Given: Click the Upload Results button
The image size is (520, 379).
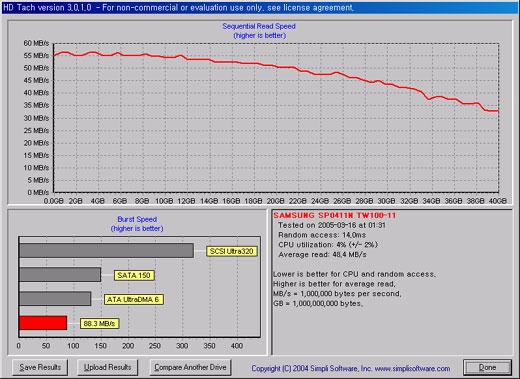Looking at the screenshot, I should 107,367.
